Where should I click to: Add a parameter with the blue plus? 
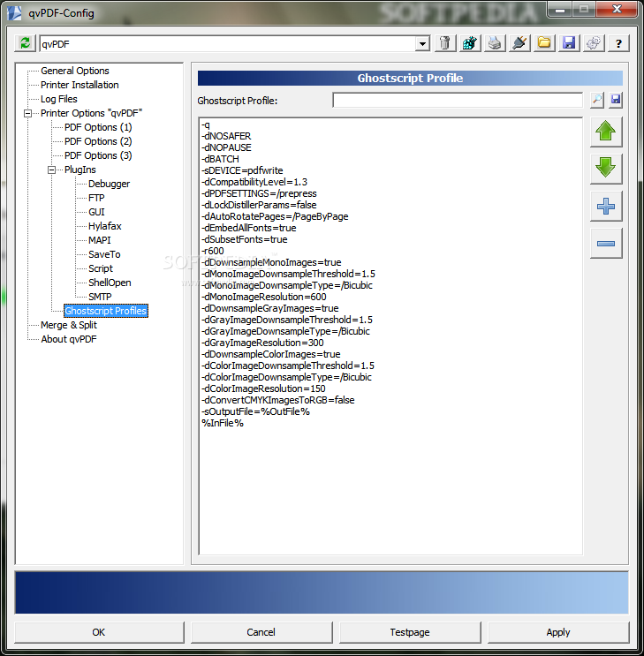606,206
